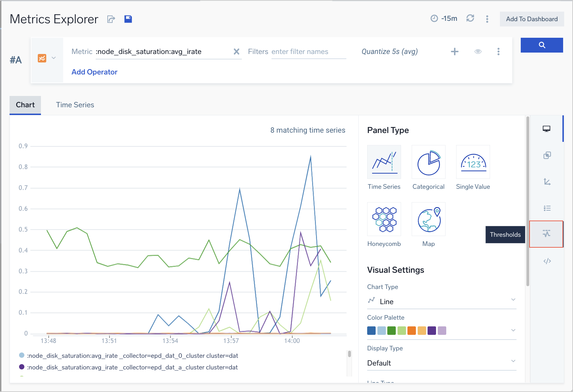Select the Map panel type
Image resolution: width=573 pixels, height=392 pixels.
[428, 219]
